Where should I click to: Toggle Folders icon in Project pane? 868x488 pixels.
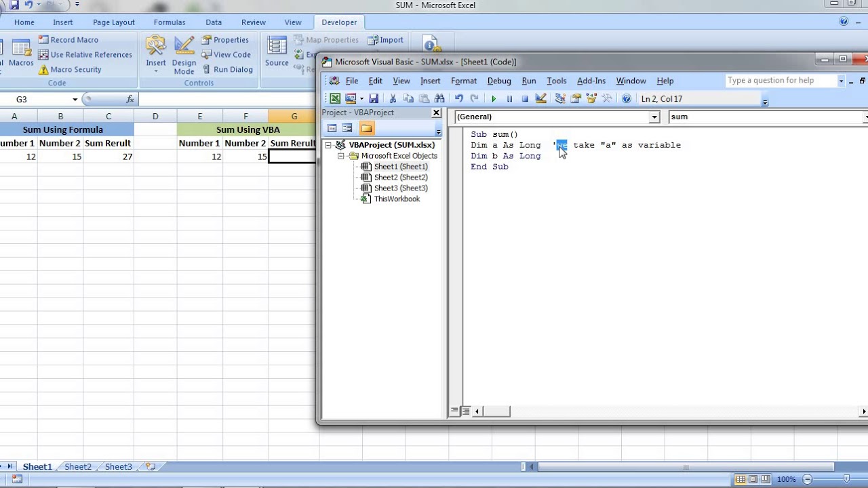click(x=366, y=128)
